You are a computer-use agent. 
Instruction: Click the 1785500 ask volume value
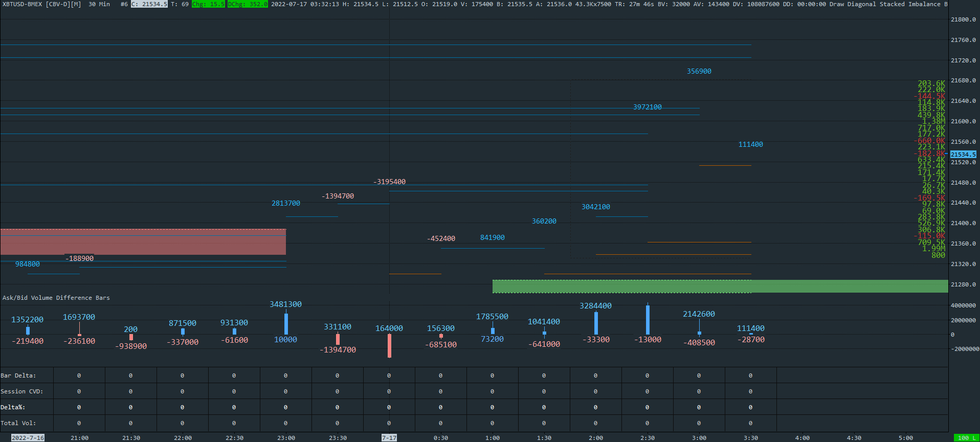(492, 317)
